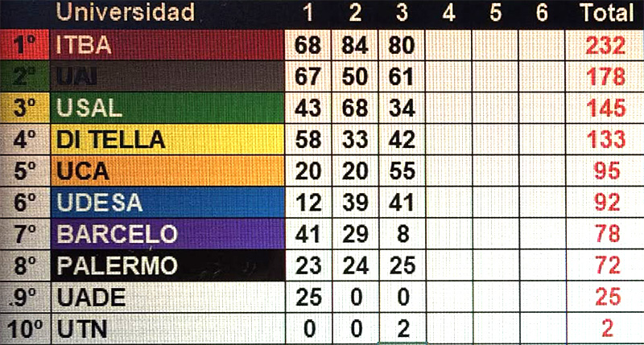Select DI TELLA yellow name cell
Viewport: 644px width, 345px height.
[167, 139]
